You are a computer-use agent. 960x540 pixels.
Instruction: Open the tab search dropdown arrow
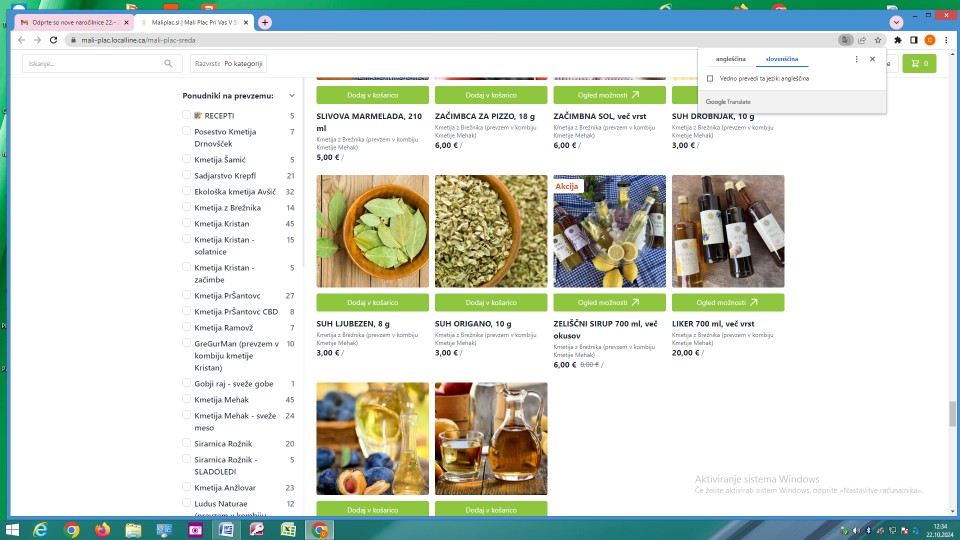[896, 22]
